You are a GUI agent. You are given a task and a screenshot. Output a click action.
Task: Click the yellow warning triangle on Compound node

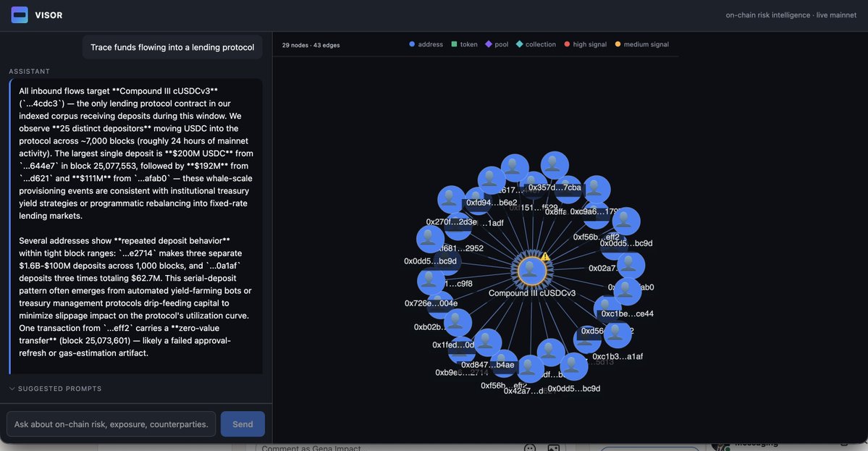point(545,257)
